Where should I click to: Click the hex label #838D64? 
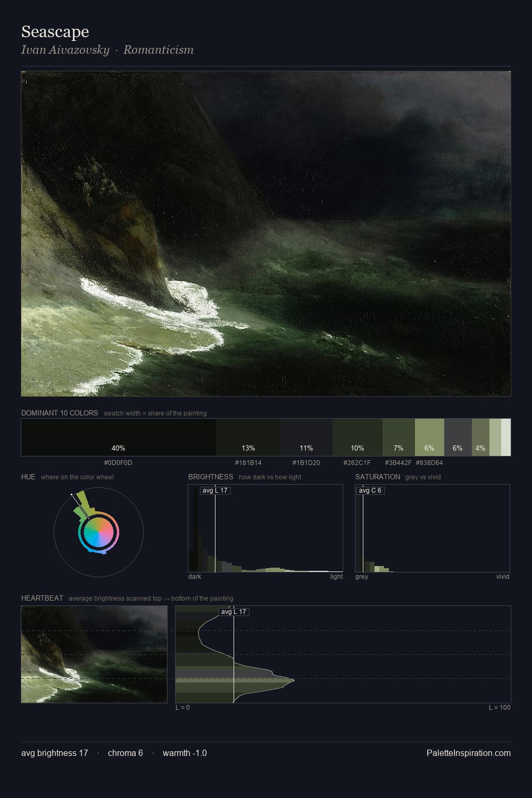click(x=429, y=463)
